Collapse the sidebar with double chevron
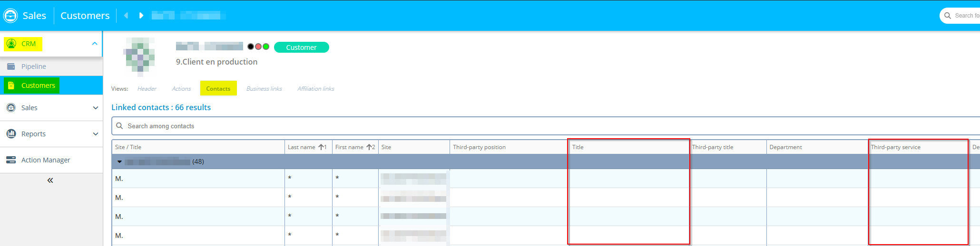 50,180
